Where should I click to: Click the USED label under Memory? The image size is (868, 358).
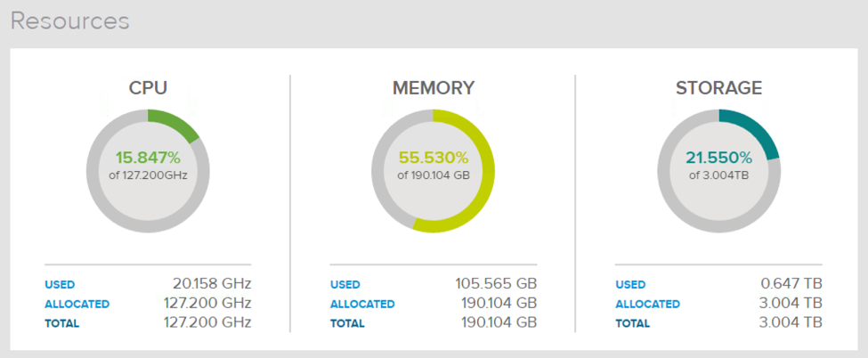(345, 285)
